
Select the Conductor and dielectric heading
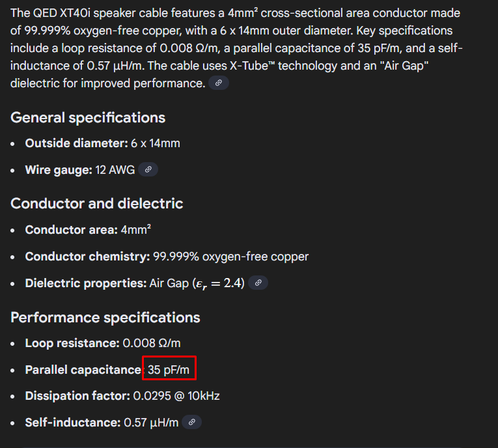(x=97, y=204)
